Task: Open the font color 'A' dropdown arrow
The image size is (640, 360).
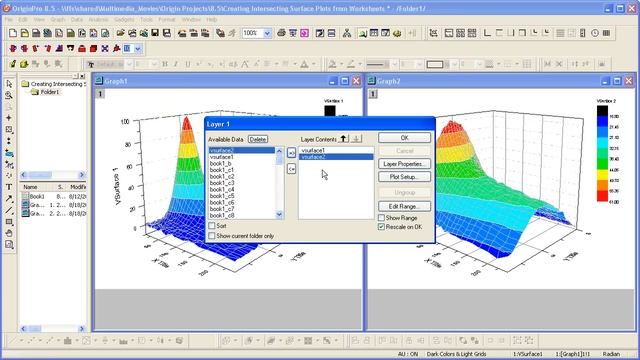Action: [x=313, y=64]
